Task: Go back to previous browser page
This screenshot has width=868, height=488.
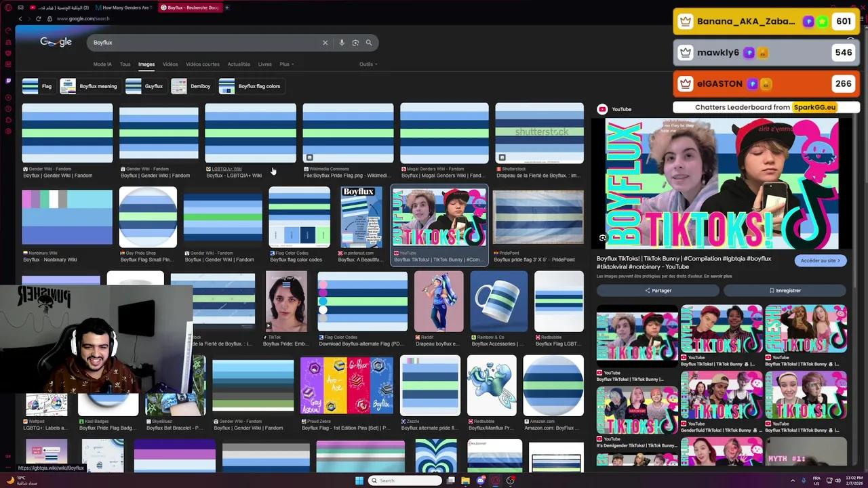Action: point(20,18)
